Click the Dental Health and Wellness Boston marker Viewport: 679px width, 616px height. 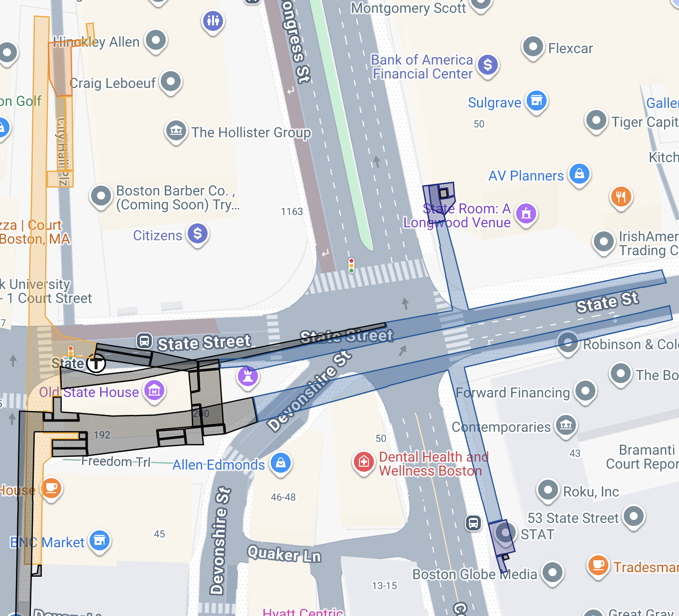364,462
